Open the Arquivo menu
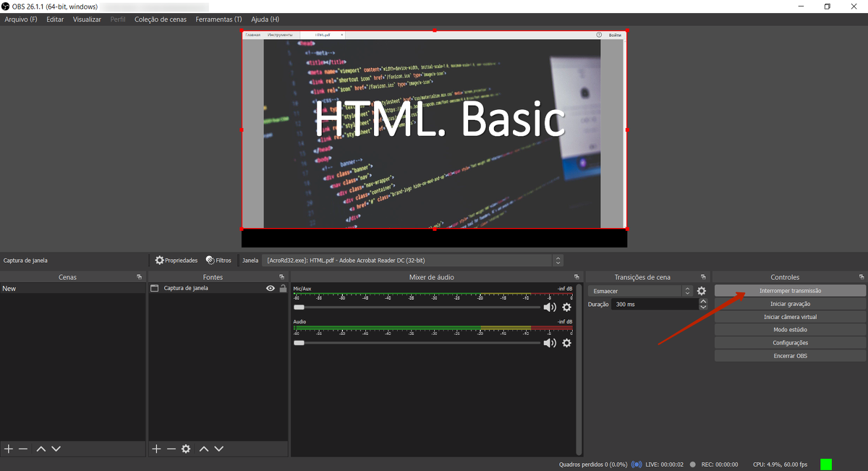Screen dimensions: 868x471 pyautogui.click(x=20, y=20)
